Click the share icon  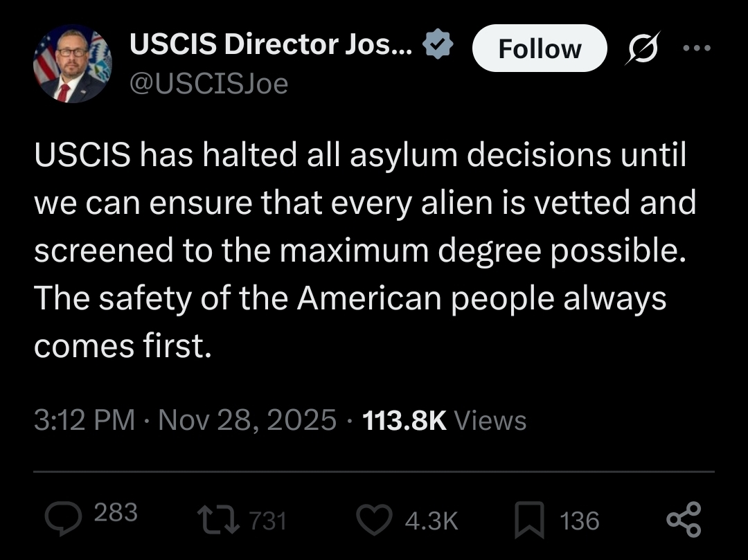(684, 520)
